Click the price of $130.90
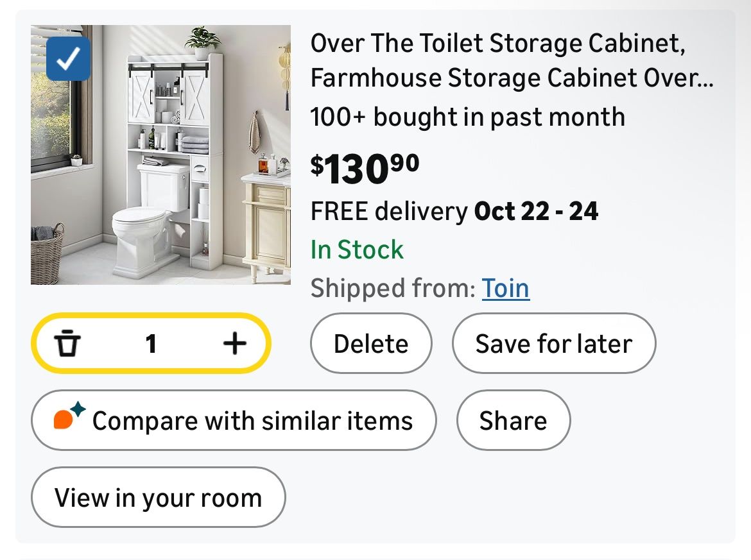751x560 pixels. coord(363,167)
